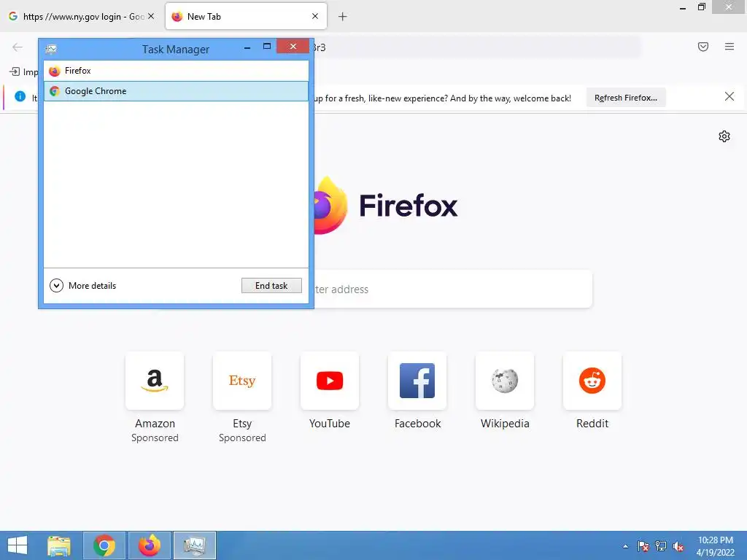747x560 pixels.
Task: Open Action Center flag icon
Action: tap(643, 546)
